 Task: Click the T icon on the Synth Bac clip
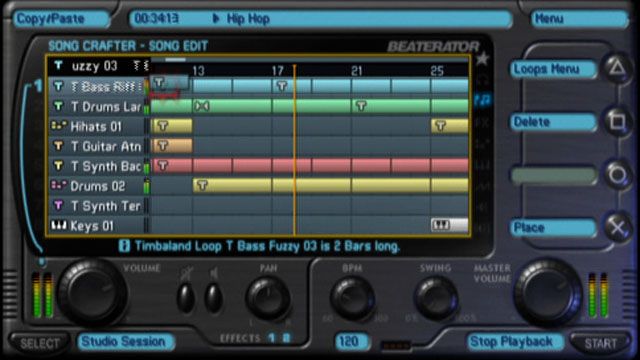tap(163, 165)
